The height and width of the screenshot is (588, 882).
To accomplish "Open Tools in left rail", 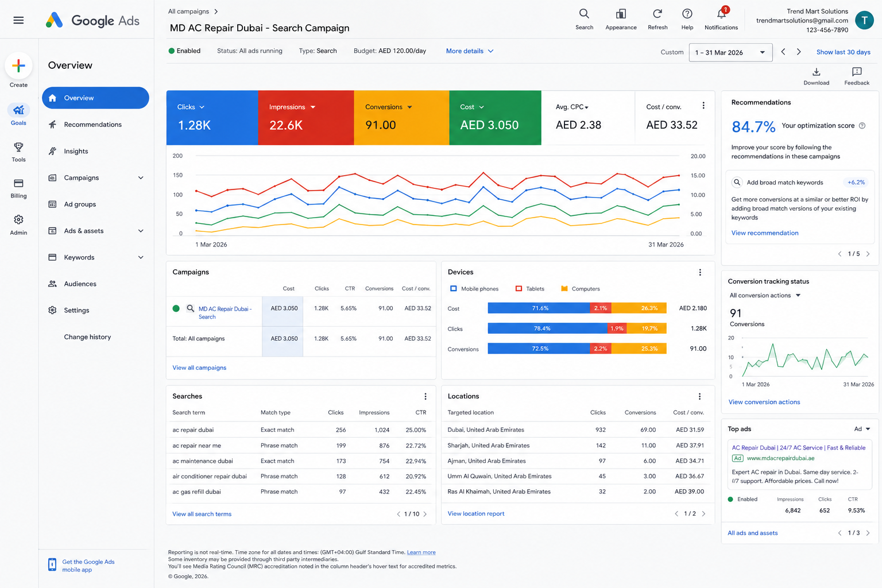I will point(18,152).
